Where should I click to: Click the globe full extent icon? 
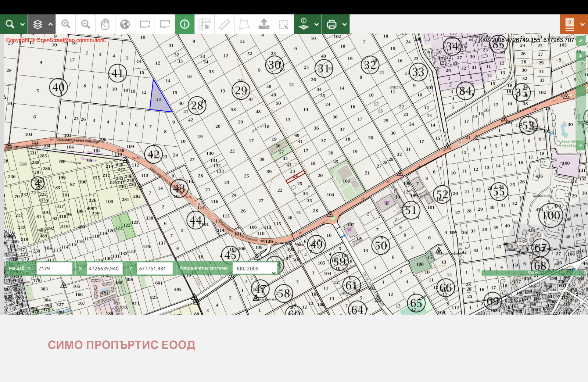click(125, 24)
